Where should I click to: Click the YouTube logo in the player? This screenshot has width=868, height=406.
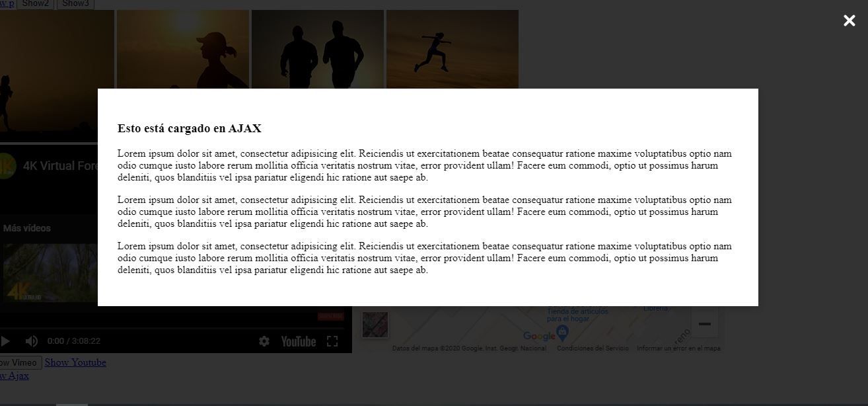298,341
